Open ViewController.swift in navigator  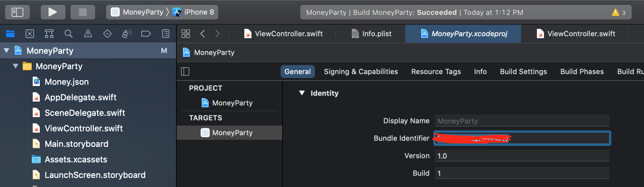click(x=83, y=128)
